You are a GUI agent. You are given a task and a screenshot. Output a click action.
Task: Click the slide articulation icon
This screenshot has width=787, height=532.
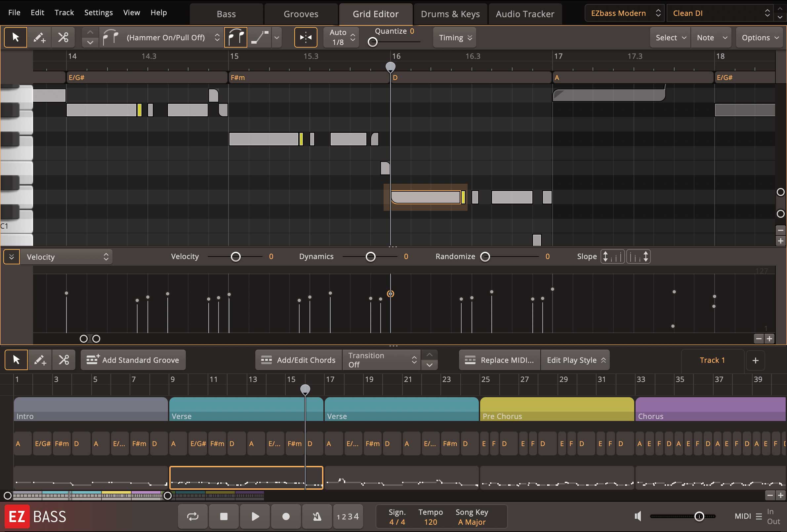[259, 37]
